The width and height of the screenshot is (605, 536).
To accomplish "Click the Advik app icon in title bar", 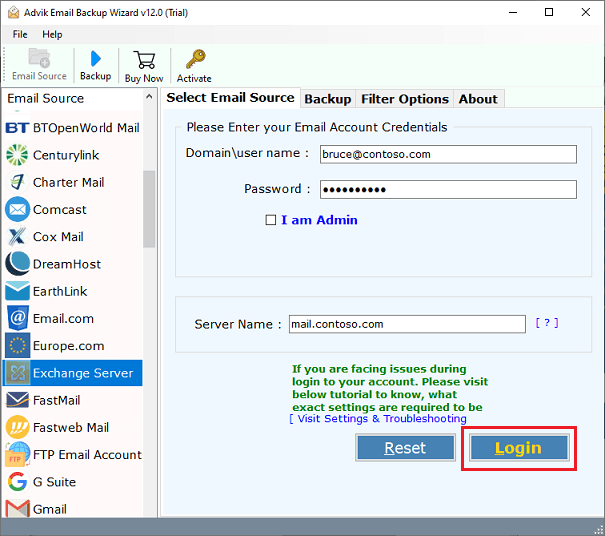I will [x=13, y=12].
